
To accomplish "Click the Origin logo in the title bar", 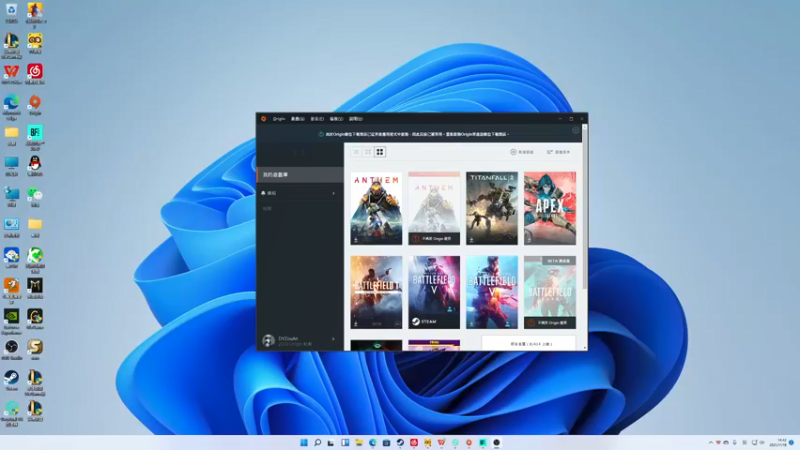I will pyautogui.click(x=263, y=119).
